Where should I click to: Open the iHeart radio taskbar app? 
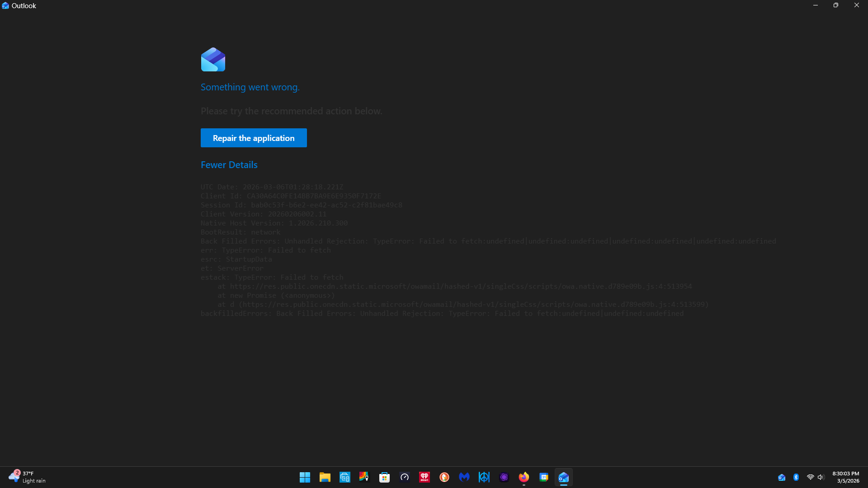pyautogui.click(x=424, y=477)
